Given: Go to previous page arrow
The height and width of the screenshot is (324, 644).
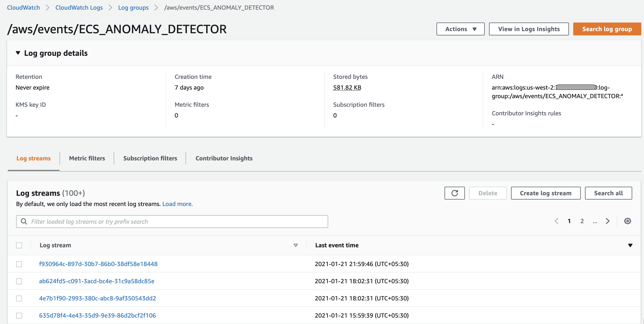Looking at the screenshot, I should click(557, 221).
